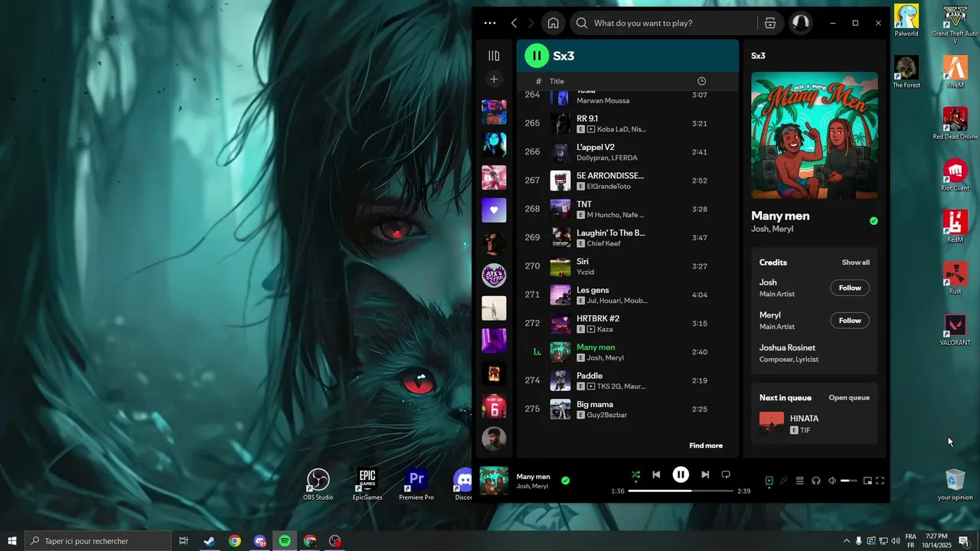The width and height of the screenshot is (980, 551).
Task: Open the Many Men album cover in side panel
Action: click(x=815, y=135)
